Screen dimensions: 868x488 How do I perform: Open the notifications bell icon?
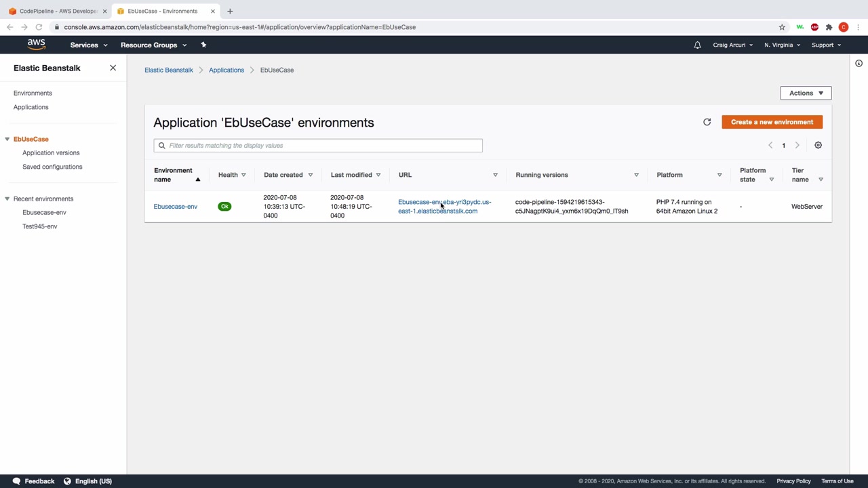coord(697,45)
